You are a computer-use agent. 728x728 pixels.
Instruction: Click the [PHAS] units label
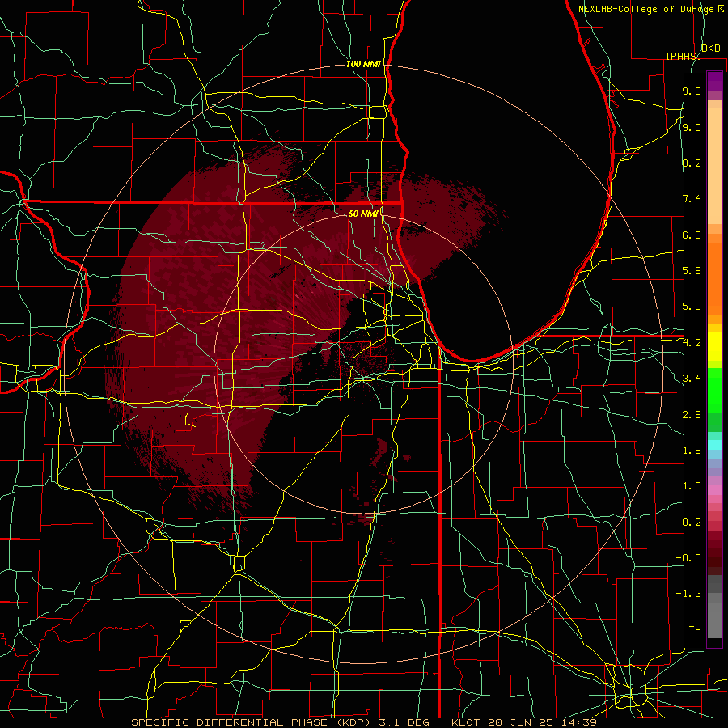(684, 56)
